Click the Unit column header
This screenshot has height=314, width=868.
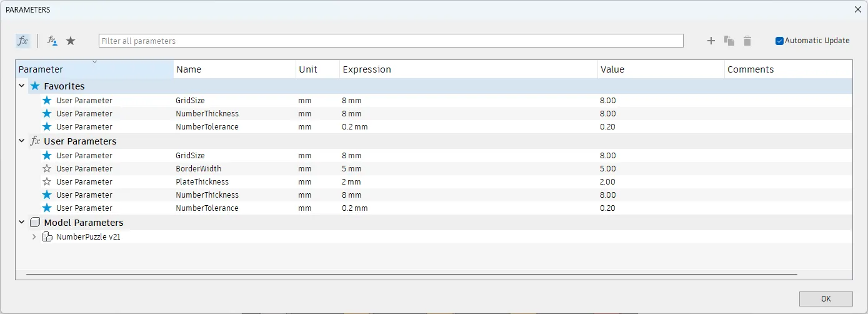pyautogui.click(x=317, y=69)
